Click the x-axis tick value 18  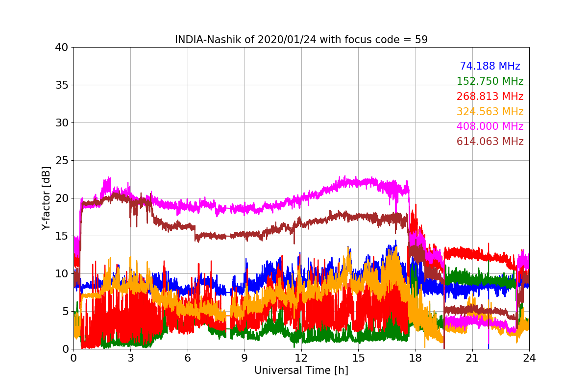pyautogui.click(x=416, y=358)
